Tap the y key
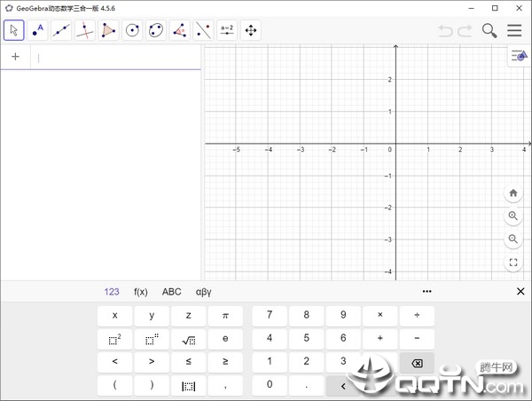 pyautogui.click(x=152, y=316)
